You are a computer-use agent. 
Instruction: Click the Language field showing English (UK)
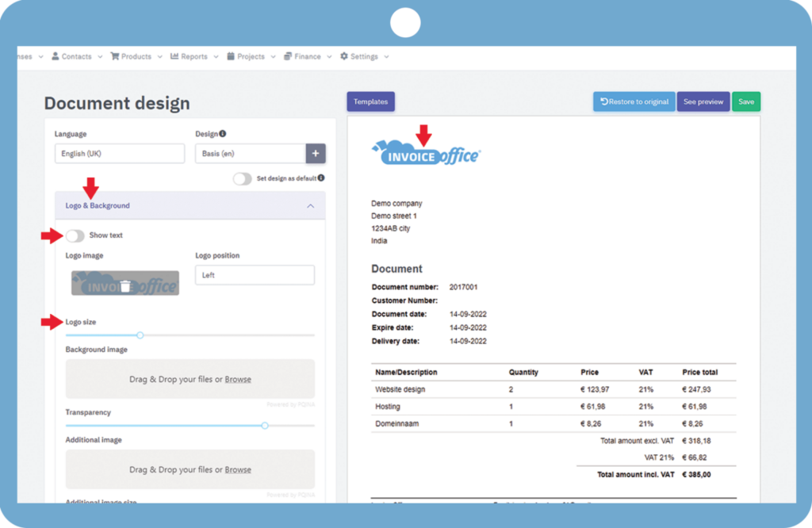point(119,154)
